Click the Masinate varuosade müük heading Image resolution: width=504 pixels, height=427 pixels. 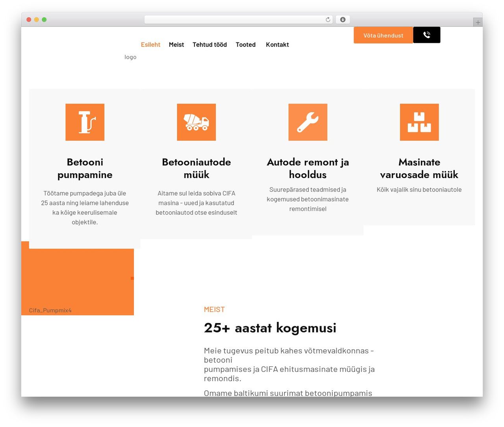pos(419,168)
